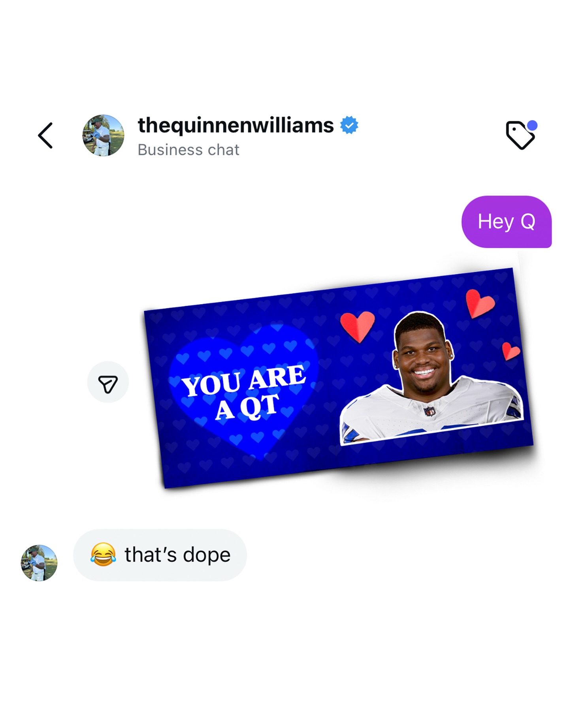Open the header profile picture
Screen dimensions: 569x728
[103, 135]
